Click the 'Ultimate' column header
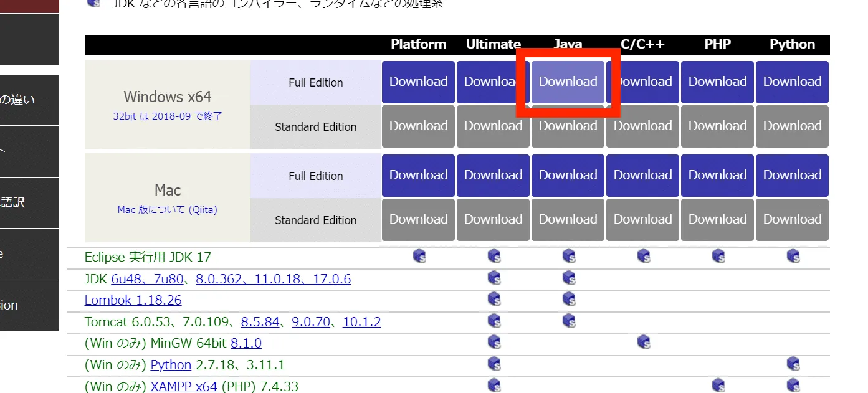 pos(494,44)
